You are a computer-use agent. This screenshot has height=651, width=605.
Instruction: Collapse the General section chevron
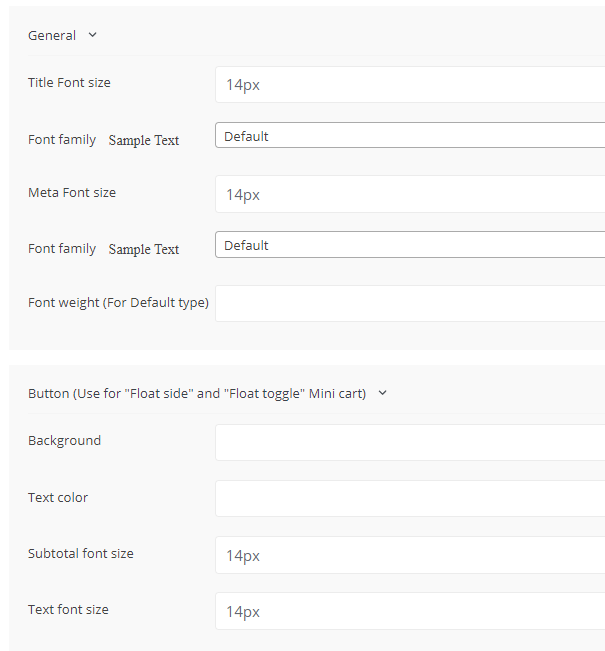point(93,35)
